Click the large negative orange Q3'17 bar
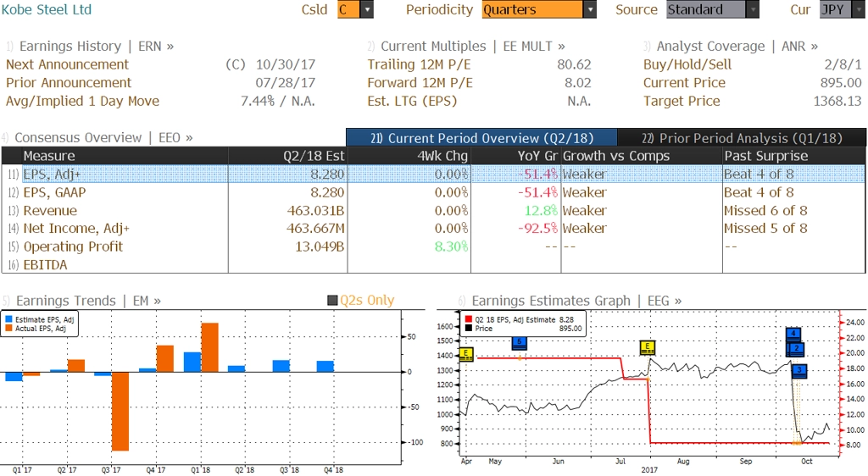 click(x=120, y=412)
